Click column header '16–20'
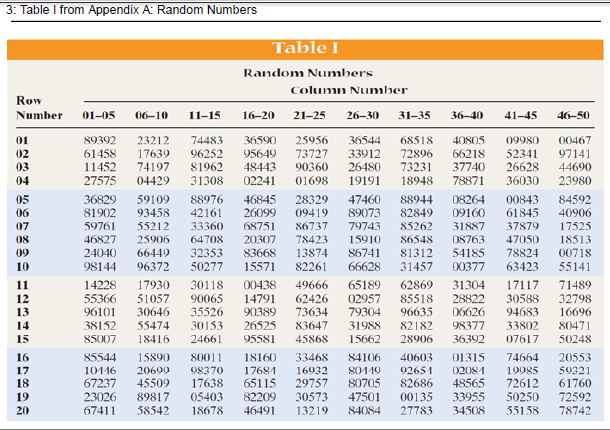Viewport: 610px width, 430px height. click(258, 115)
